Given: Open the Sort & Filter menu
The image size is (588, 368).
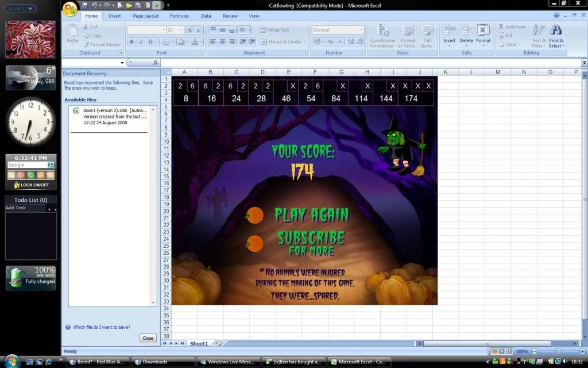Looking at the screenshot, I should pos(539,36).
